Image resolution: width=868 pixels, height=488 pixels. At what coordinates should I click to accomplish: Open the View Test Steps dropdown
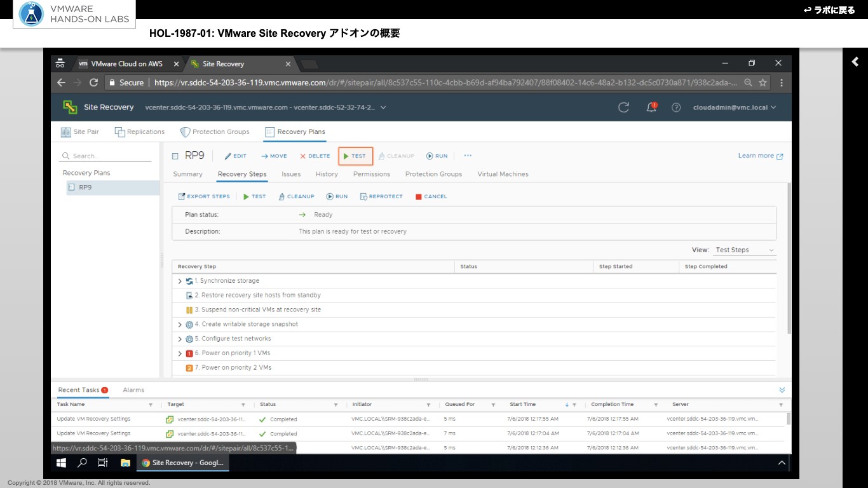point(744,250)
